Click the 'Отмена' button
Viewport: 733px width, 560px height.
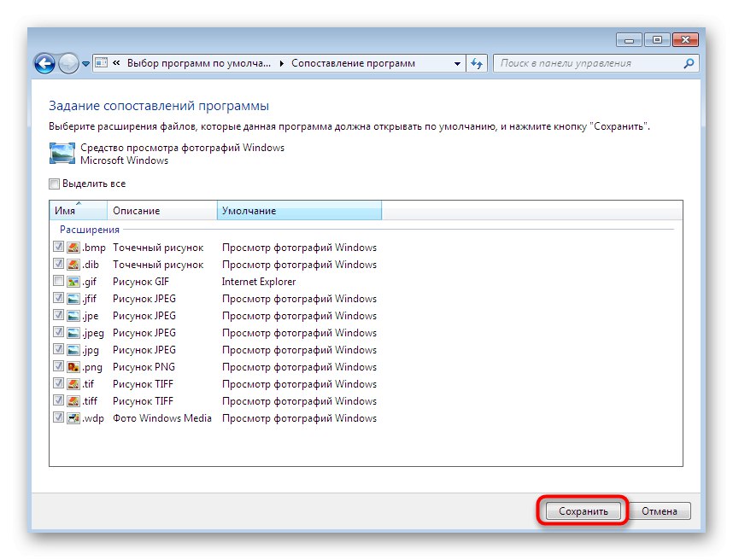(660, 511)
